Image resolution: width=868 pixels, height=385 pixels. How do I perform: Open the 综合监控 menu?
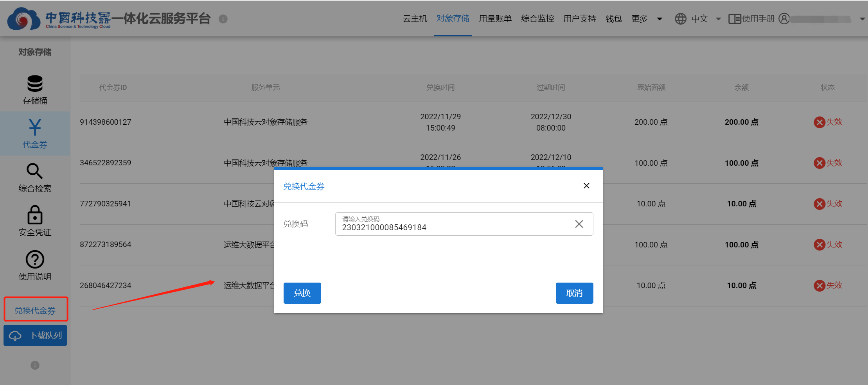click(x=537, y=19)
